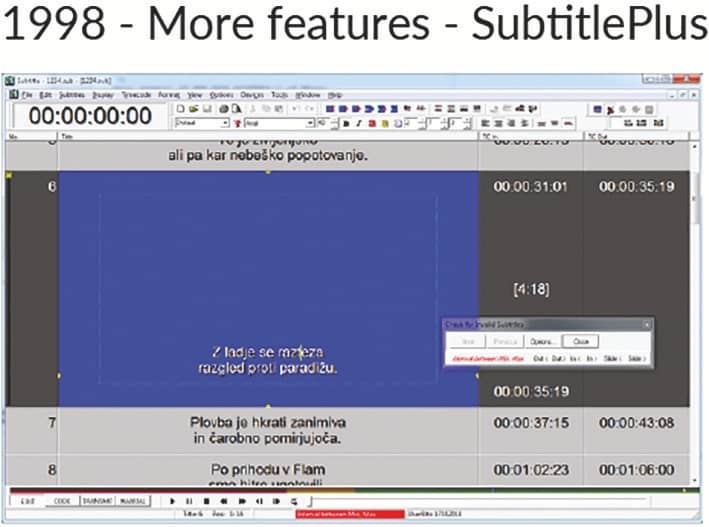Click timecode 00:01:06:00
The width and height of the screenshot is (709, 527).
[x=637, y=470]
